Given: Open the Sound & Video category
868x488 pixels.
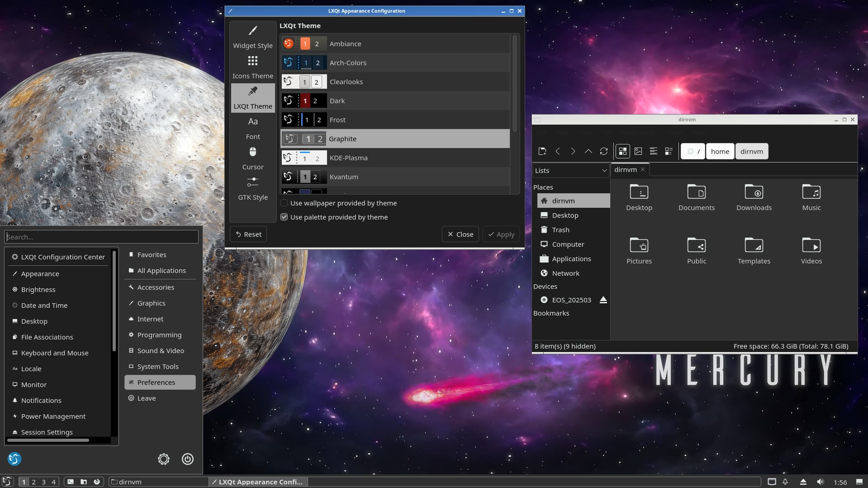Looking at the screenshot, I should (x=160, y=350).
